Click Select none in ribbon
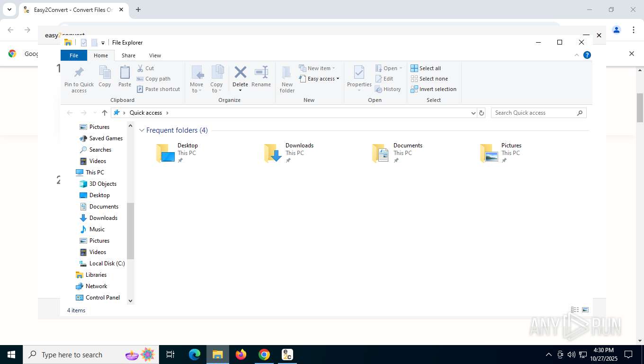 (x=429, y=79)
